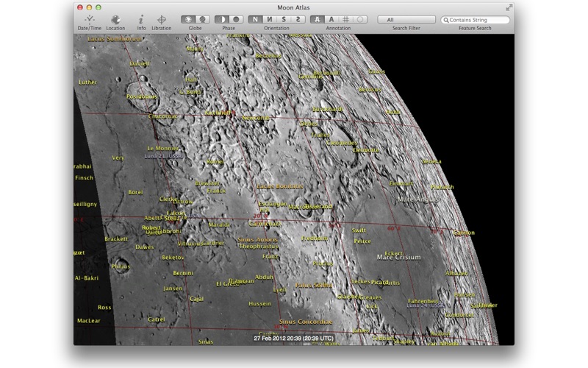This screenshot has width=588, height=368.
Task: Click the Luther crater label
Action: [87, 82]
